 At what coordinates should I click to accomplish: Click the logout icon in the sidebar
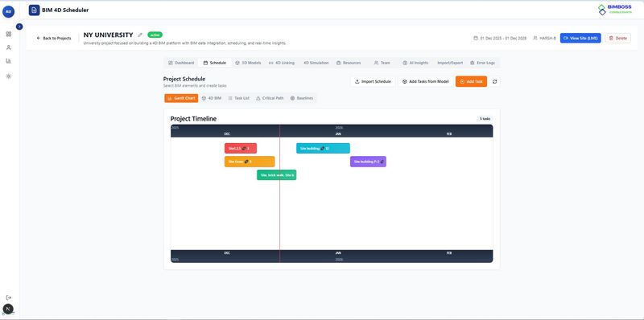[9, 297]
